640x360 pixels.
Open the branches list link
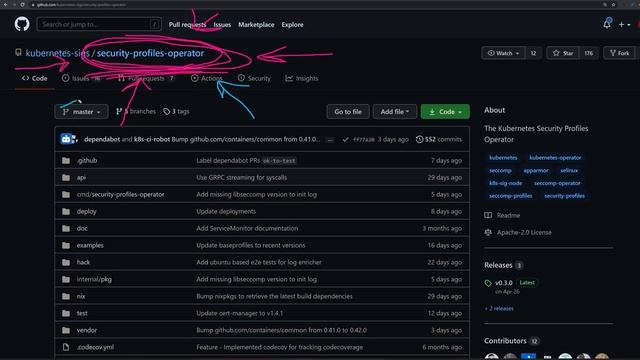point(136,111)
